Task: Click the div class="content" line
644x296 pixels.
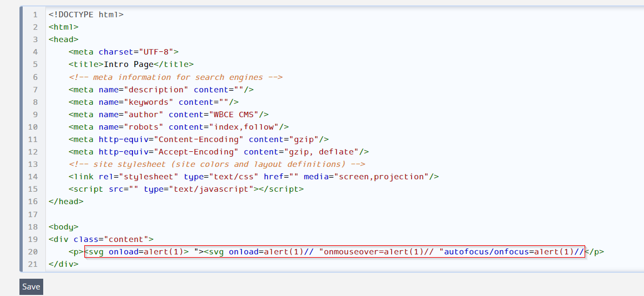Action: click(x=101, y=239)
